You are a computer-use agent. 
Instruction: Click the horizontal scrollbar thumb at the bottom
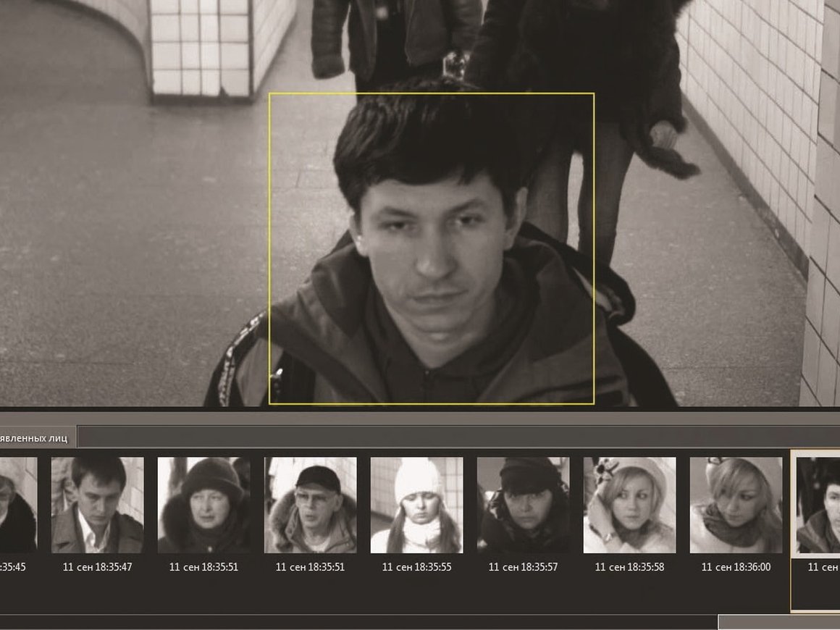[778, 622]
